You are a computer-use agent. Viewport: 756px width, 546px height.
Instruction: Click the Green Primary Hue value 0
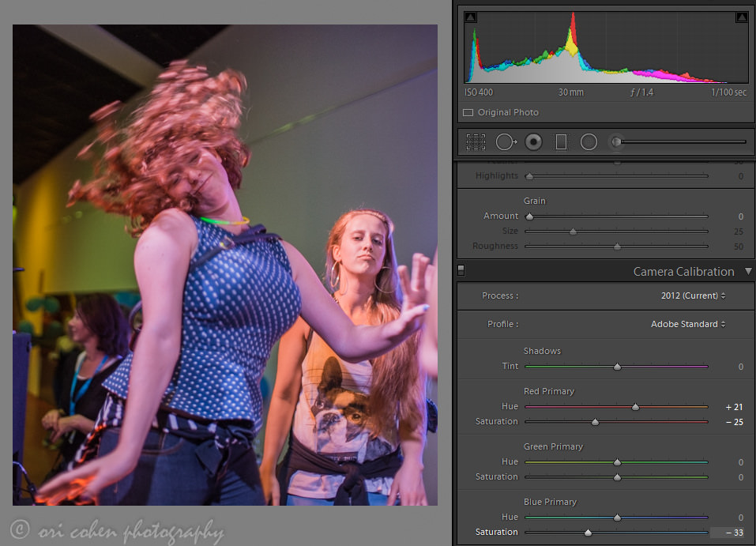[x=740, y=462]
